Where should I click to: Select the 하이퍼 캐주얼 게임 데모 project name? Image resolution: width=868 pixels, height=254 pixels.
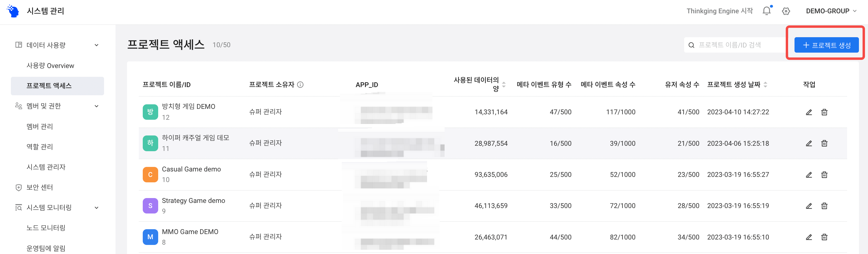195,138
